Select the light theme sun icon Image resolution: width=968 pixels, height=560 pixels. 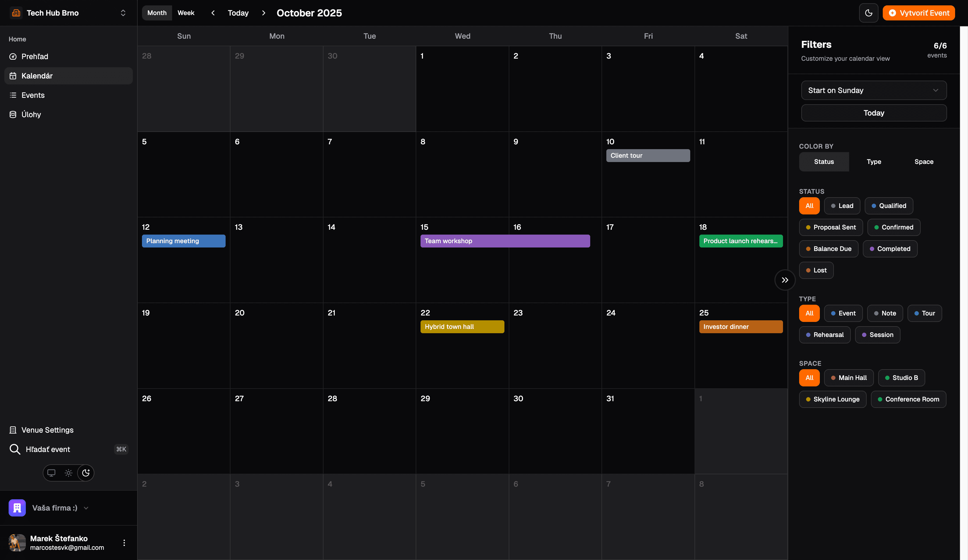click(x=68, y=472)
